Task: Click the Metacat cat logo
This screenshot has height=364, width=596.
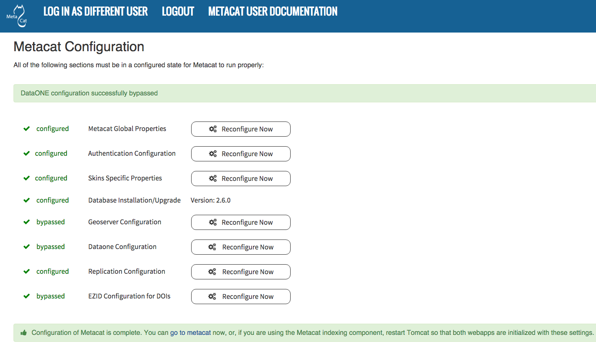Action: [17, 16]
